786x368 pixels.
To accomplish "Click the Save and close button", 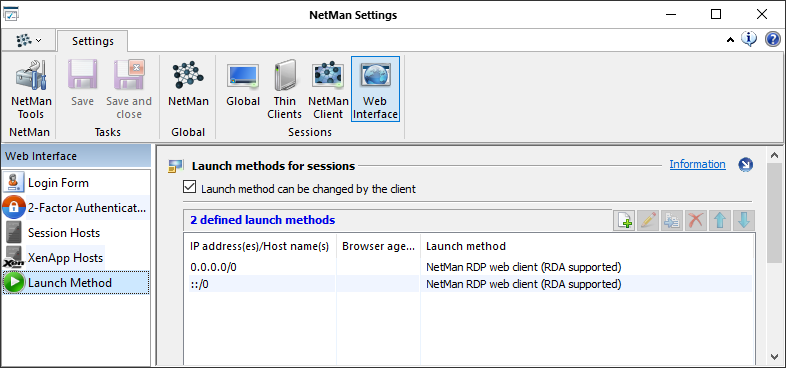I will coord(129,89).
